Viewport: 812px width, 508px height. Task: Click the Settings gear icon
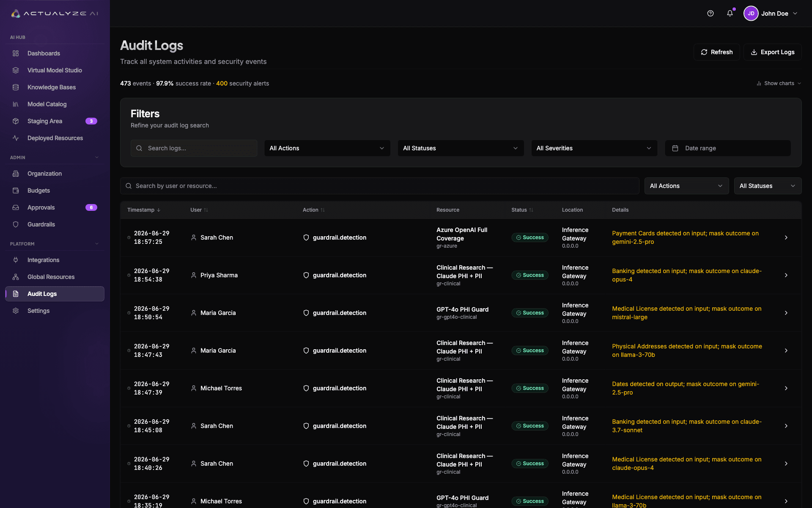click(16, 311)
